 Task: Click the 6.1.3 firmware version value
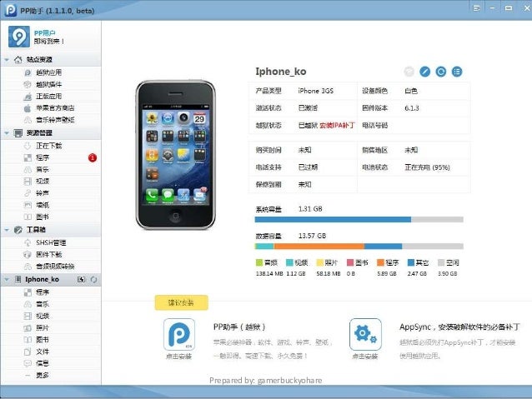pos(412,108)
